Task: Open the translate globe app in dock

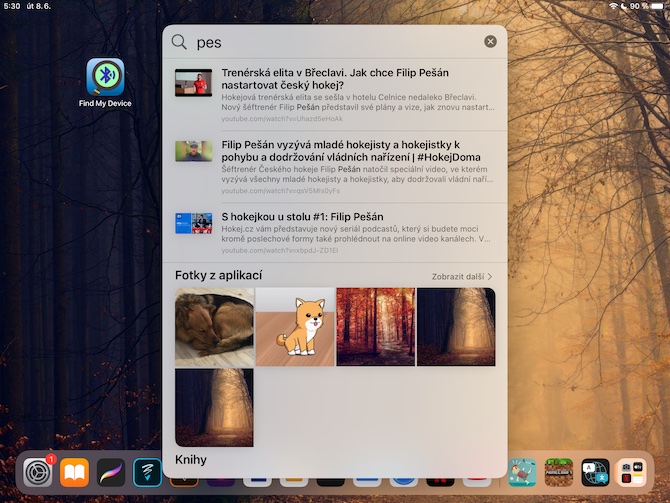Action: tap(595, 472)
